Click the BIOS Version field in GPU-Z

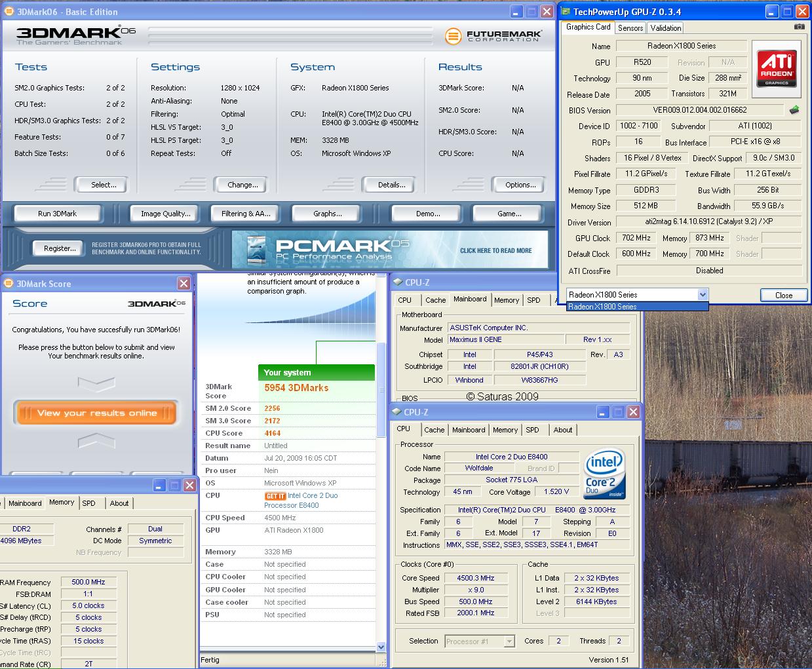coord(700,110)
